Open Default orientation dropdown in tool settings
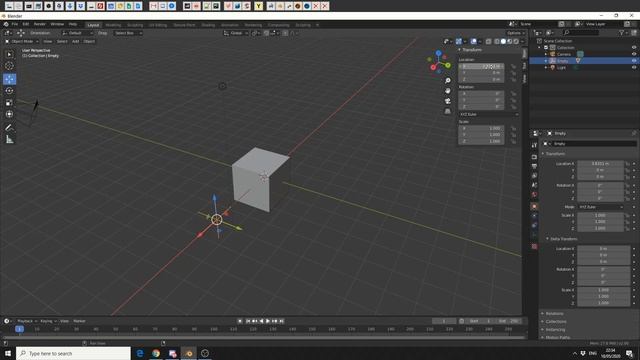 (78, 33)
